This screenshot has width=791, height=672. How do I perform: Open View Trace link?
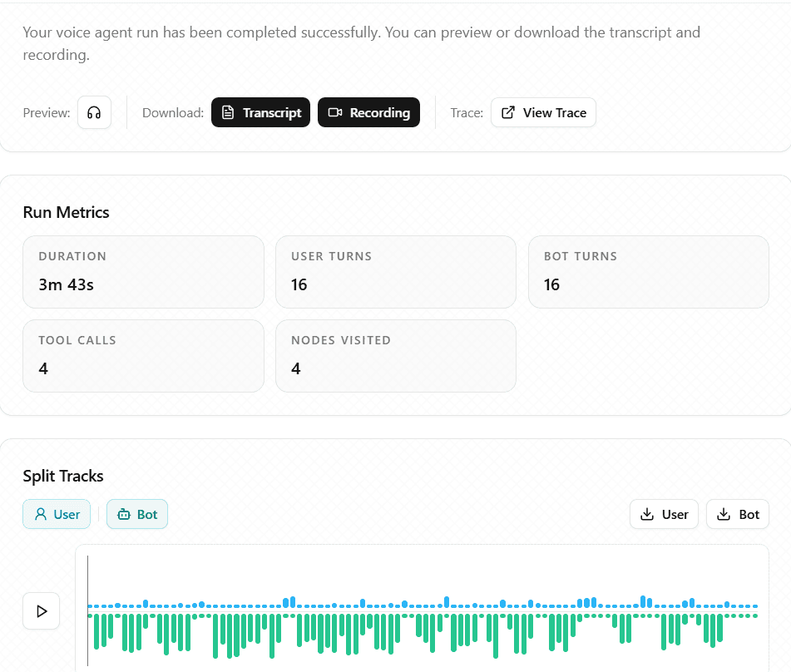(543, 112)
